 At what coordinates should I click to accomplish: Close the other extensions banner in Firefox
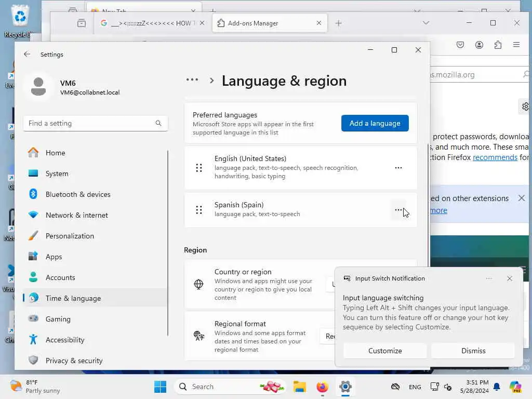522,198
